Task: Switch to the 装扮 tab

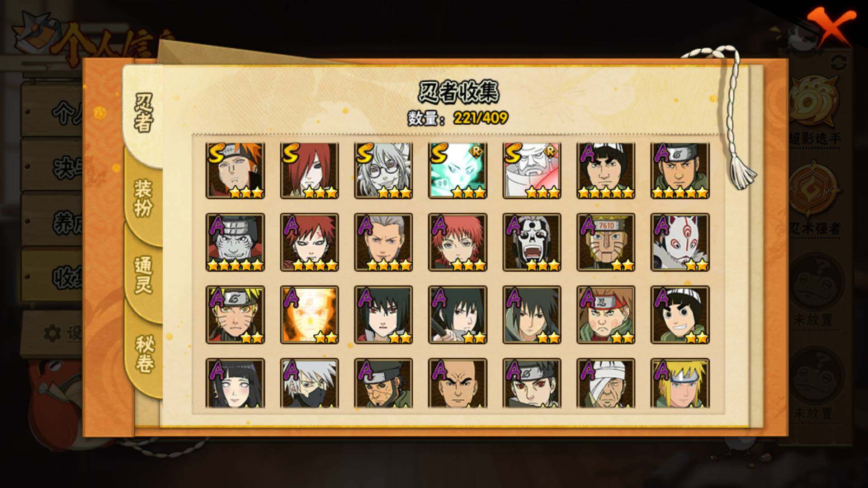Action: pos(143,198)
